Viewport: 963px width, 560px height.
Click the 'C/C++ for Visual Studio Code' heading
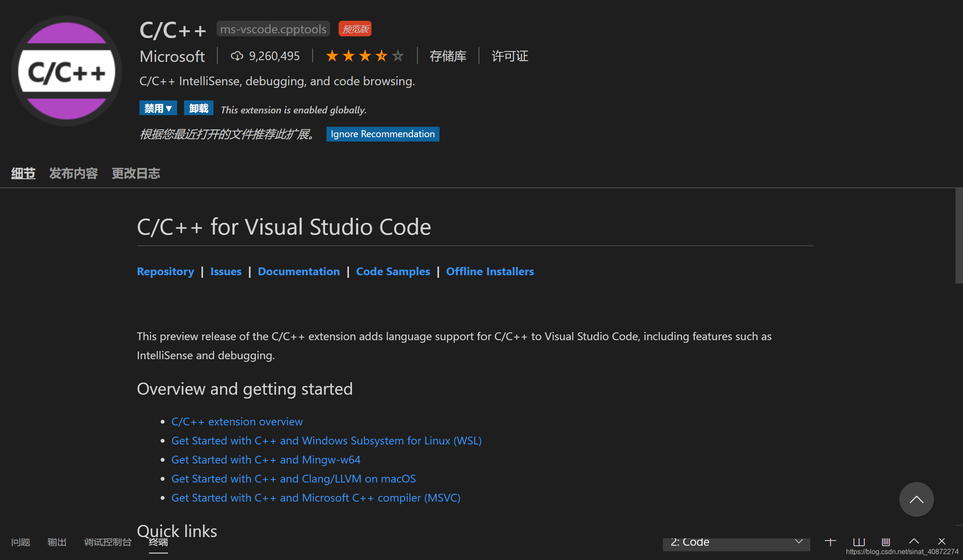pyautogui.click(x=284, y=227)
